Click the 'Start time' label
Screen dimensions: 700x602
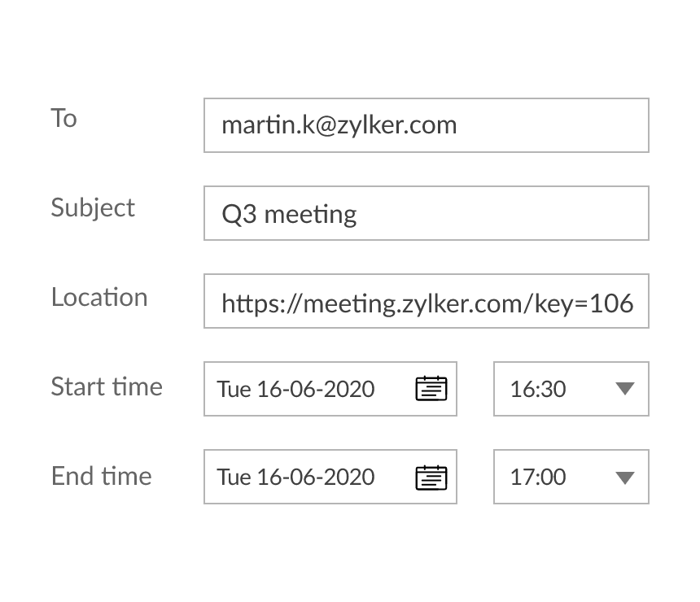click(x=107, y=386)
